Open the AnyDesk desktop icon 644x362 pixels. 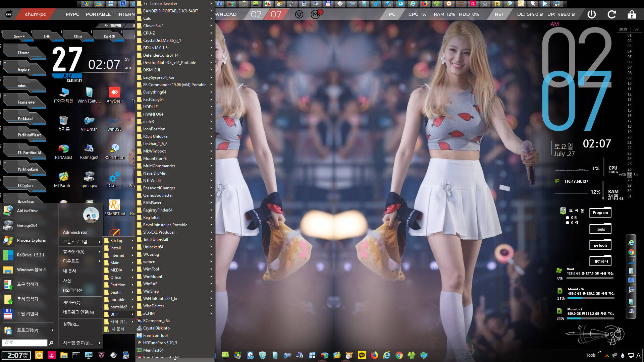click(x=114, y=95)
